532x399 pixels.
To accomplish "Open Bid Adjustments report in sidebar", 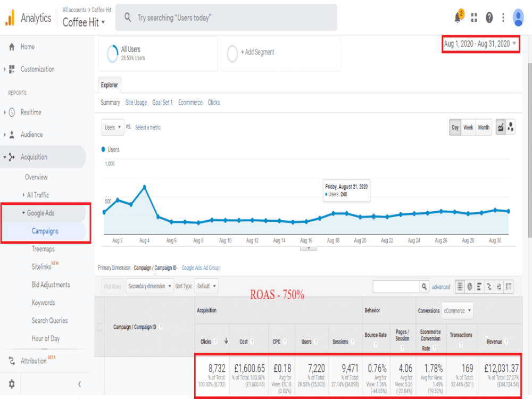I will pyautogui.click(x=51, y=285).
